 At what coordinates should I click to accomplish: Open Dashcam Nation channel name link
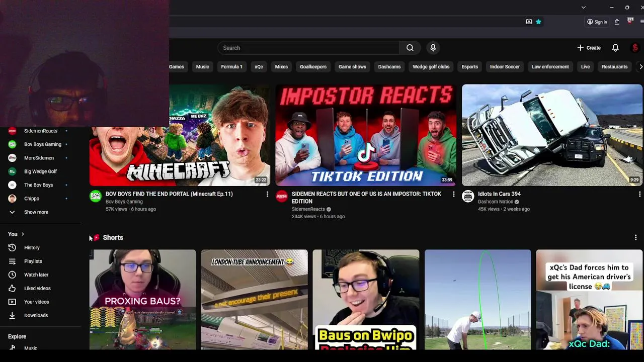(495, 202)
